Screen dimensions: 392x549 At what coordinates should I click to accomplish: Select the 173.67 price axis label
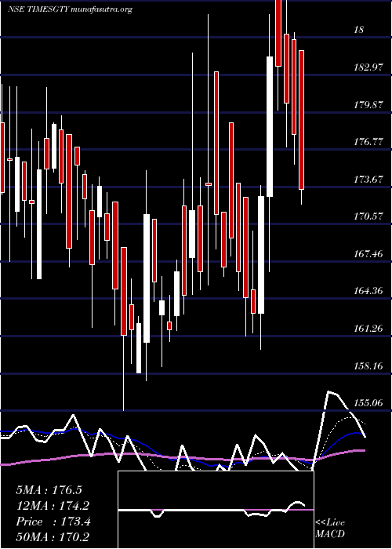click(x=368, y=180)
